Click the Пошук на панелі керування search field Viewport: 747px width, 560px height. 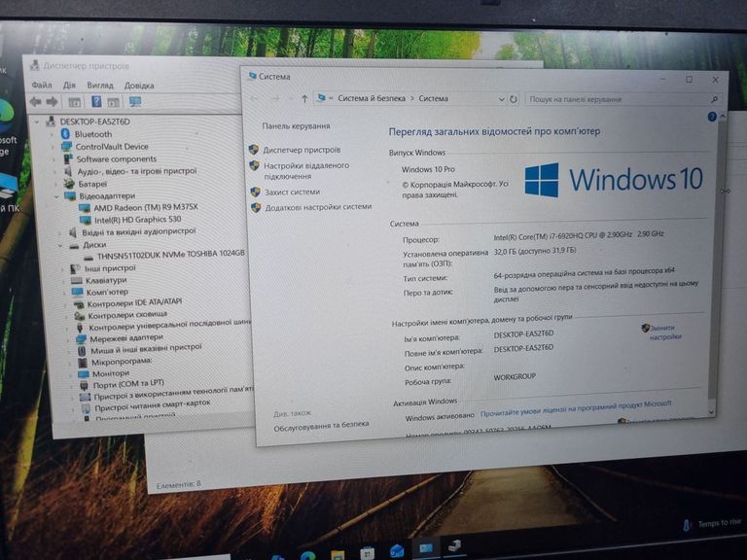623,99
